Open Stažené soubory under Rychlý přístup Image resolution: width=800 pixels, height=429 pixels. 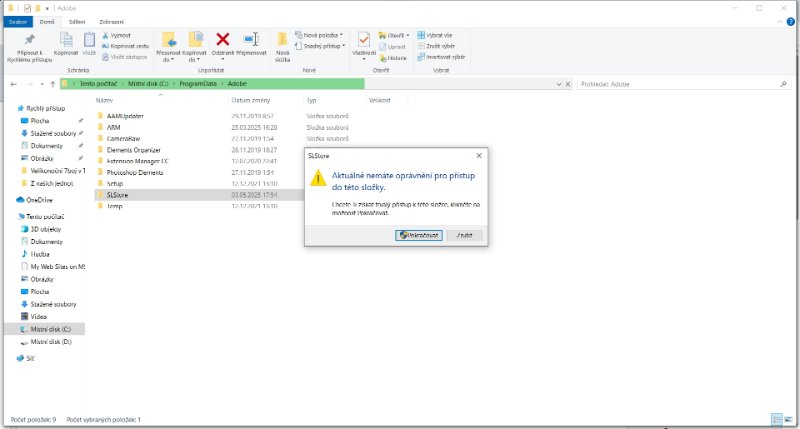click(53, 133)
